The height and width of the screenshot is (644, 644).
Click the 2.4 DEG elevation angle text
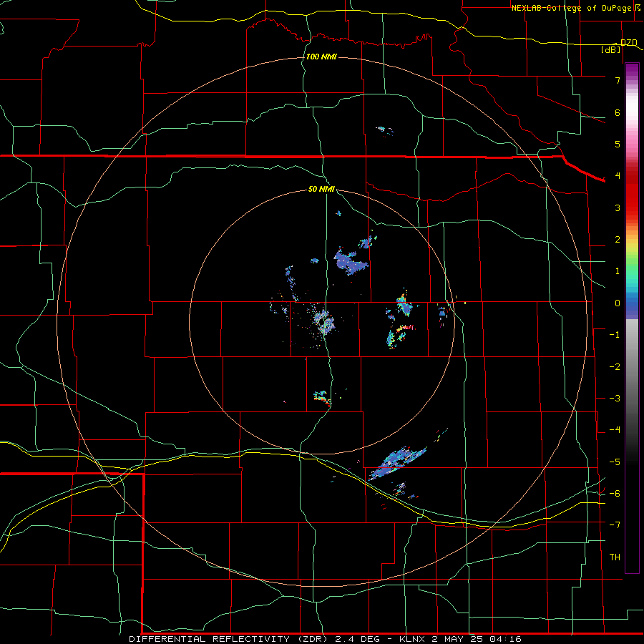coord(356,639)
